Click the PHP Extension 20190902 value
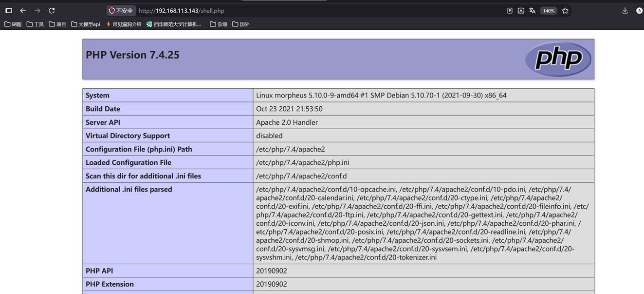 point(272,284)
